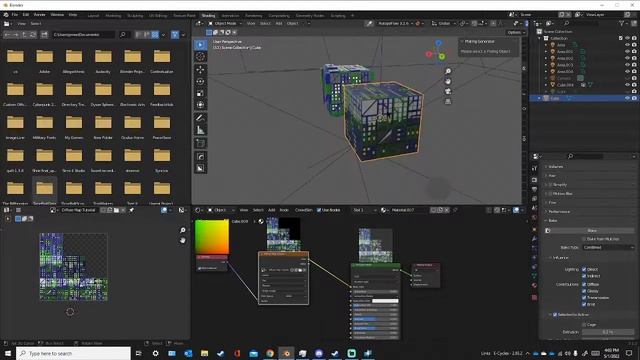Screen dimensions: 640x360
Task: Expand the Volumes panel
Action: pyautogui.click(x=591, y=167)
